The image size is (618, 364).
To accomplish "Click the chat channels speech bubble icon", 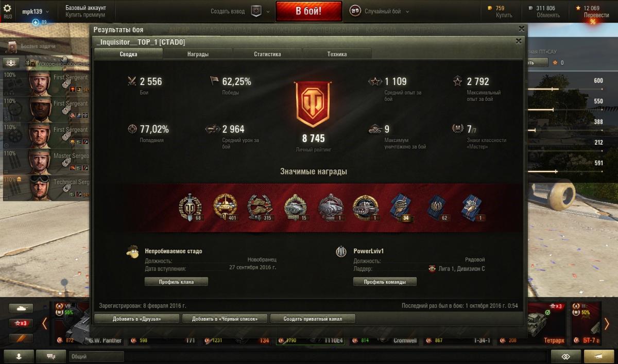I will (x=51, y=356).
